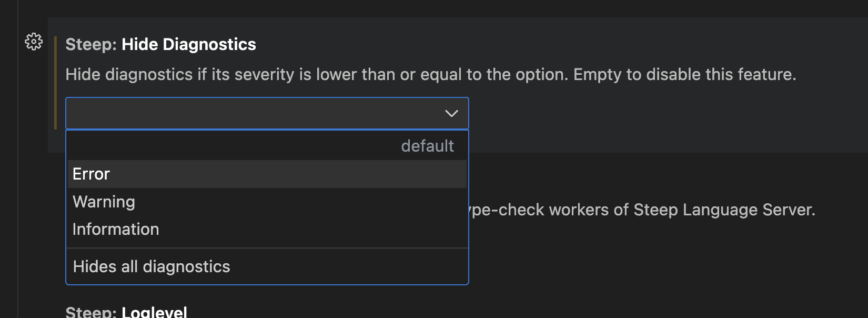Click the gray 'default' label in list
Viewport: 868px width, 318px height.
(427, 146)
